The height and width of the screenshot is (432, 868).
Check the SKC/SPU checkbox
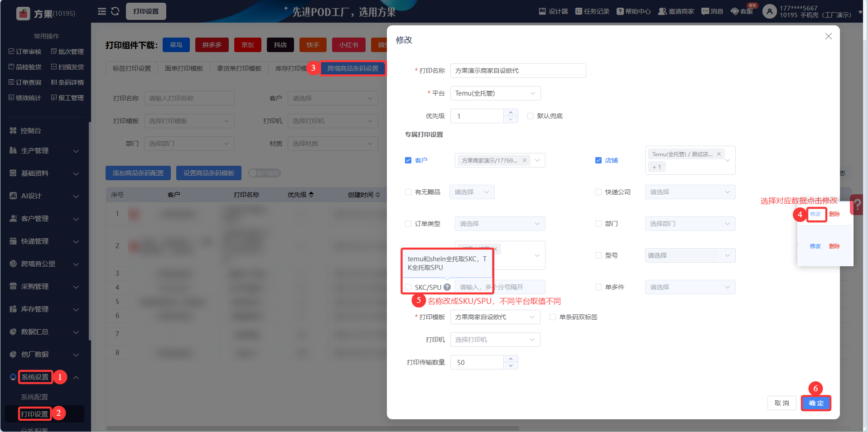point(408,287)
